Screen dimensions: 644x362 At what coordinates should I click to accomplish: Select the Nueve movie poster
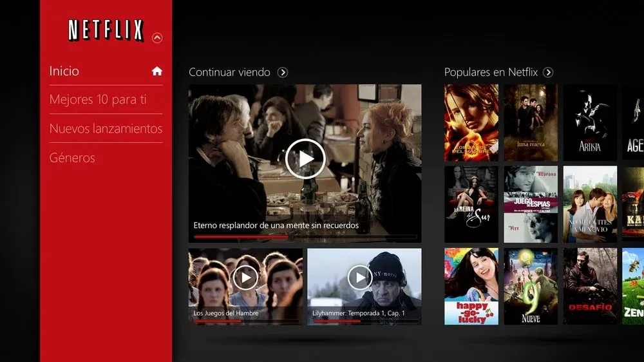[x=530, y=286]
